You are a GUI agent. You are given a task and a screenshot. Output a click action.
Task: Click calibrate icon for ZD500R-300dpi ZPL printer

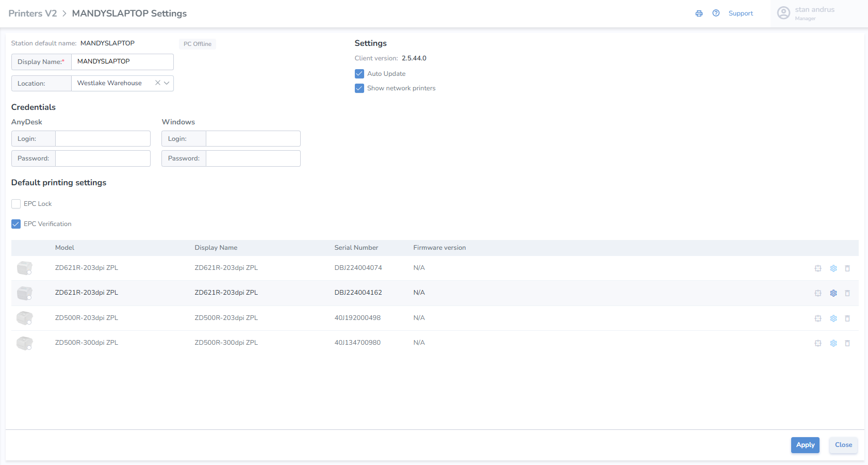(x=818, y=343)
